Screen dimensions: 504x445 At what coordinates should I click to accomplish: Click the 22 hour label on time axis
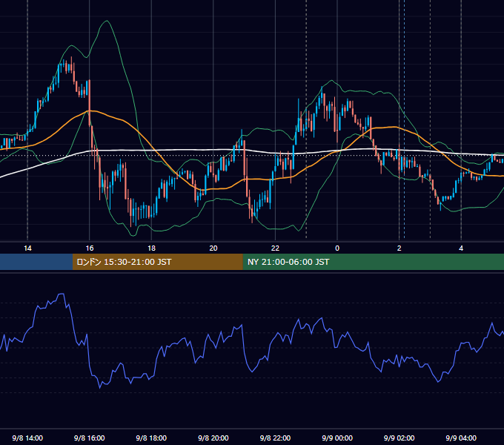point(275,248)
